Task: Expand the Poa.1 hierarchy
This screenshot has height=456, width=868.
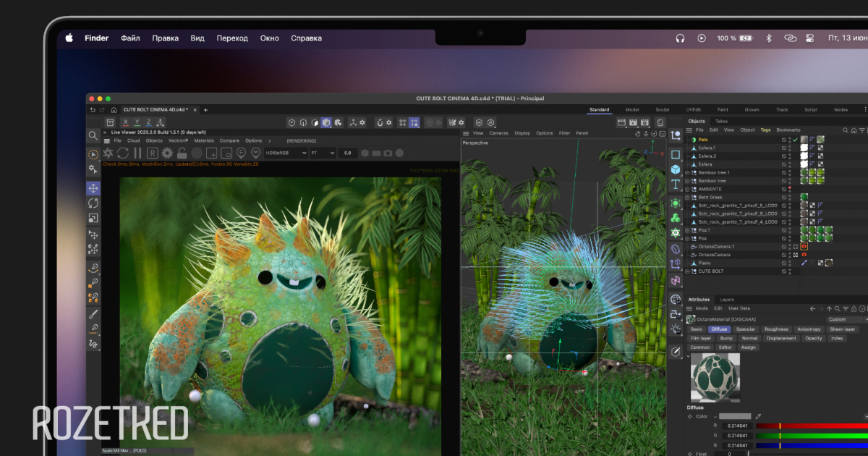Action: coord(688,230)
